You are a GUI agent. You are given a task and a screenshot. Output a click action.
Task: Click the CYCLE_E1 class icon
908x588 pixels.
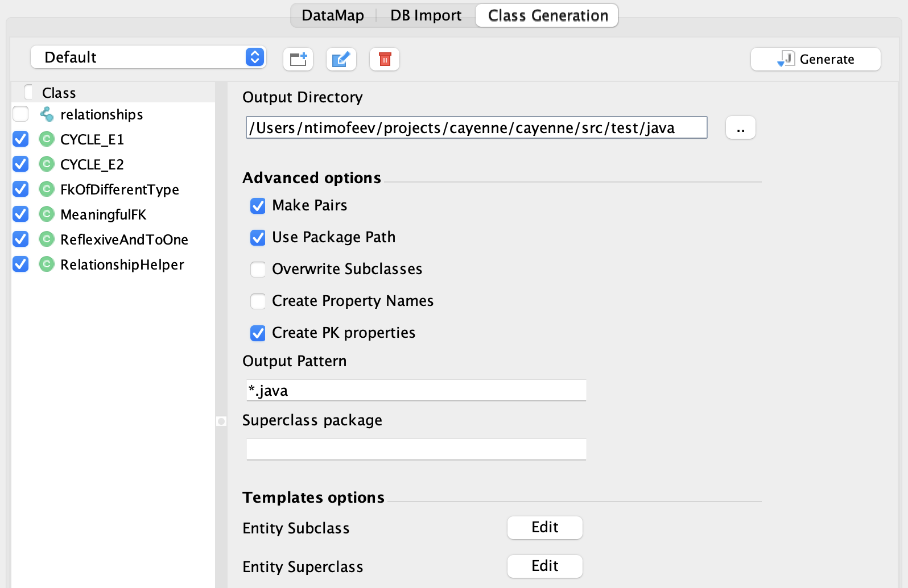47,139
